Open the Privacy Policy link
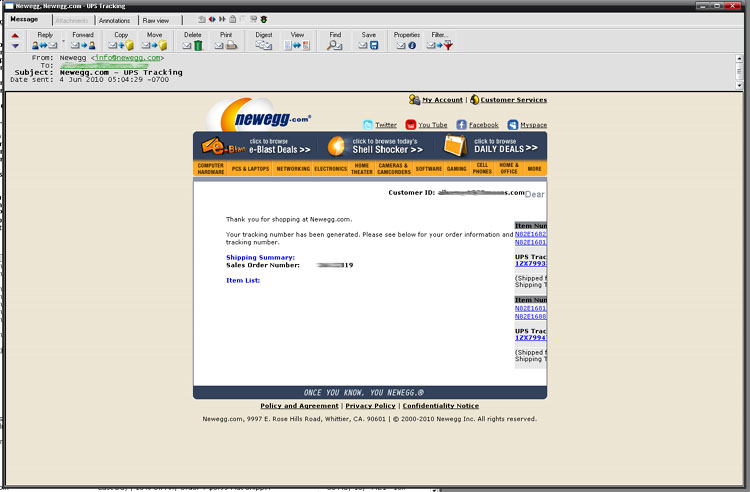The width and height of the screenshot is (750, 492). pyautogui.click(x=371, y=406)
